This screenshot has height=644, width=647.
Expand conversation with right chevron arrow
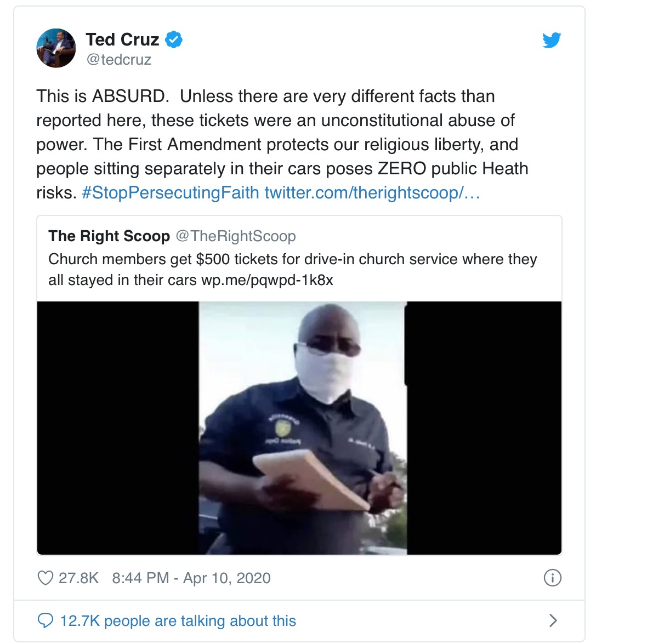point(553,620)
